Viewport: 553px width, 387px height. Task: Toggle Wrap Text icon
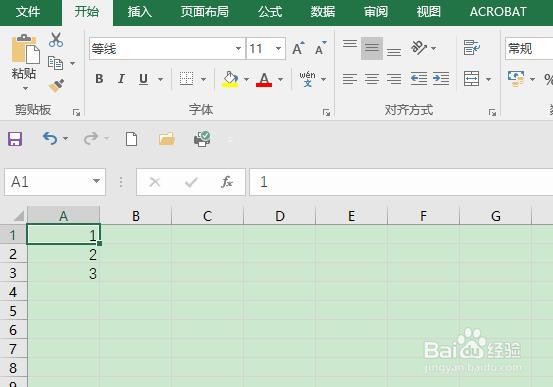tap(472, 48)
